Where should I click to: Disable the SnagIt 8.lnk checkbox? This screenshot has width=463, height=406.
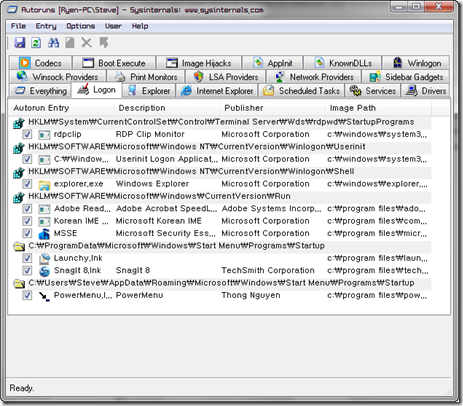coord(27,270)
